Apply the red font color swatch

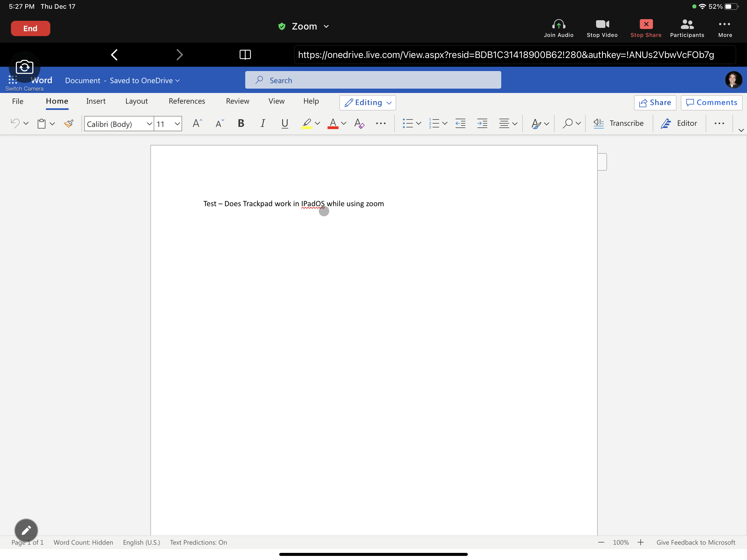[x=333, y=124]
